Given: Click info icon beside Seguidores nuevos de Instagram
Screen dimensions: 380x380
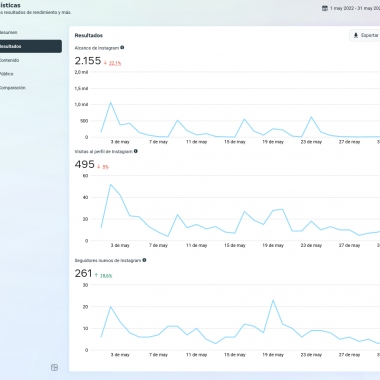Looking at the screenshot, I should tap(144, 260).
